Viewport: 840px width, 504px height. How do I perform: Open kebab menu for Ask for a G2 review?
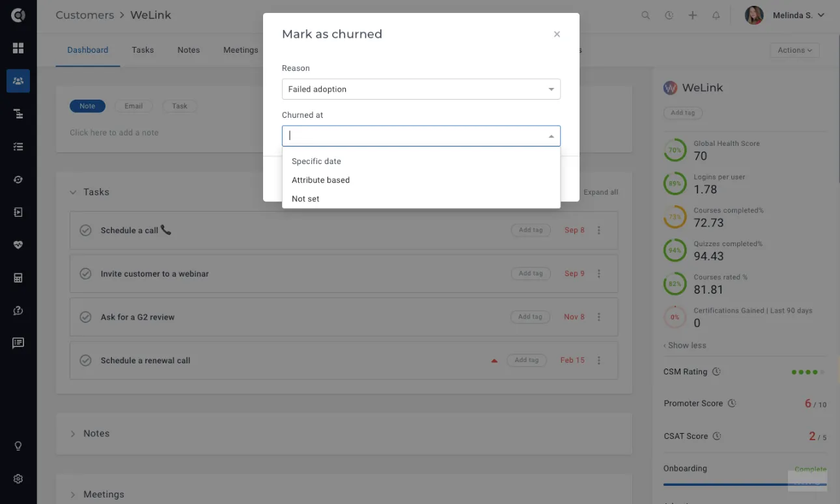(x=599, y=317)
